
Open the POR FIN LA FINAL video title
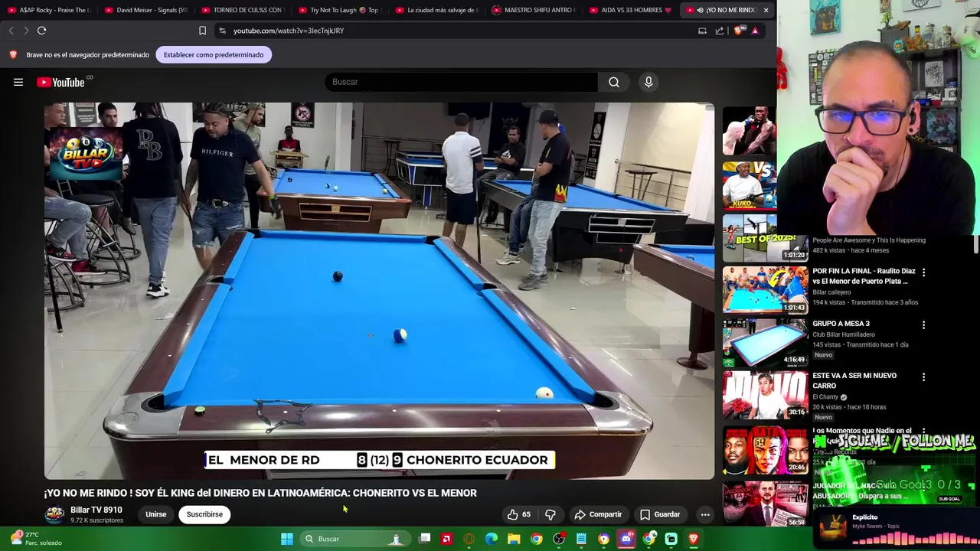click(x=864, y=275)
